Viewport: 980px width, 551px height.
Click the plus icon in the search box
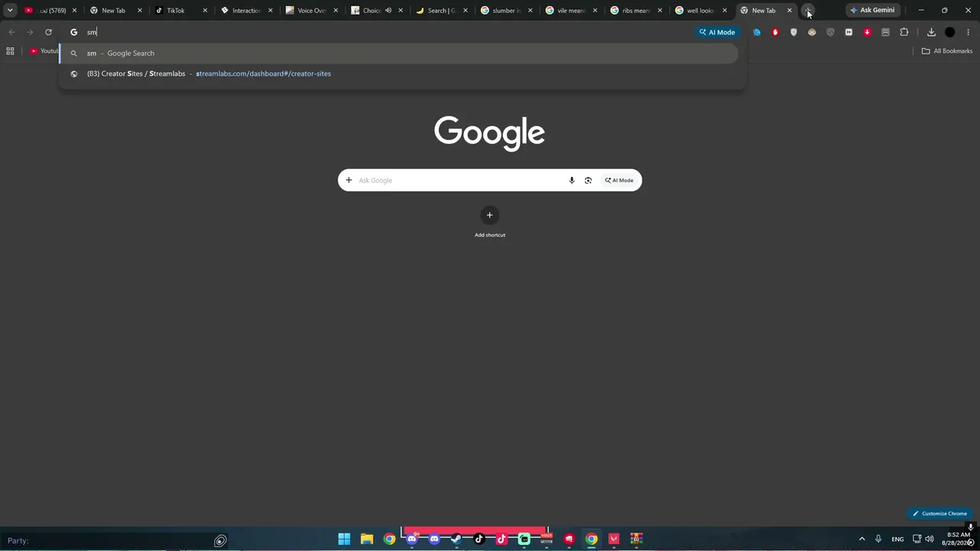348,180
